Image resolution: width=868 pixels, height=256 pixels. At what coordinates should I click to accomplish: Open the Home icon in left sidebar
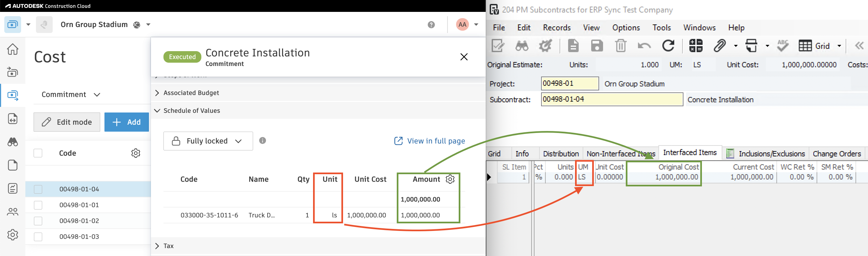point(13,49)
